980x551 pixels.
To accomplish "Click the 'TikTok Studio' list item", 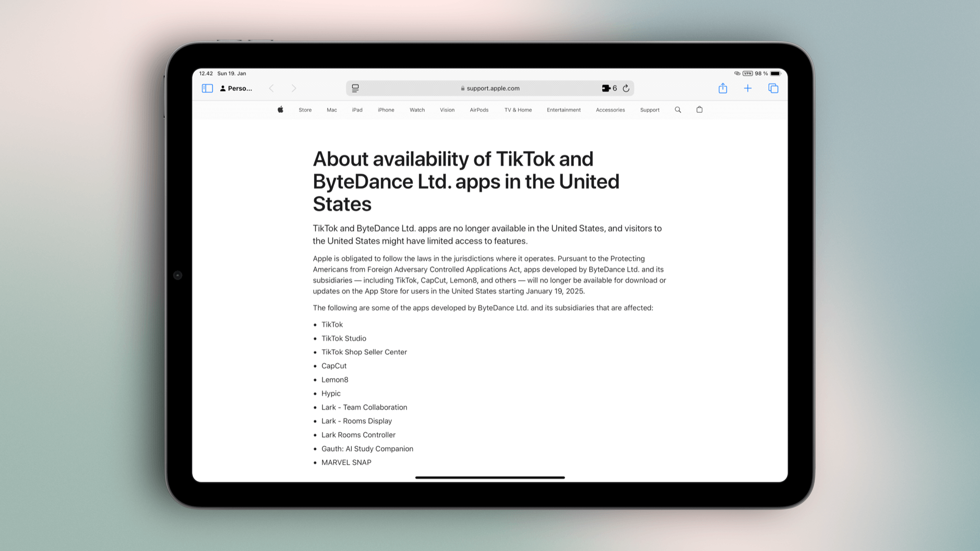I will pos(344,339).
